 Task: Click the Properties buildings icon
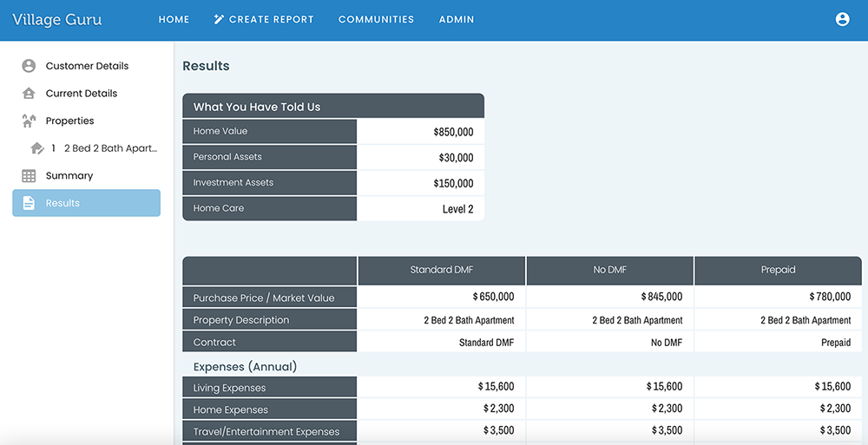(29, 121)
